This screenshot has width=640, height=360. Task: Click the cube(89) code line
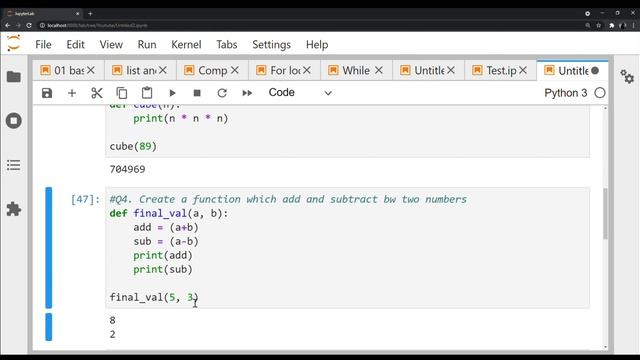tap(133, 146)
